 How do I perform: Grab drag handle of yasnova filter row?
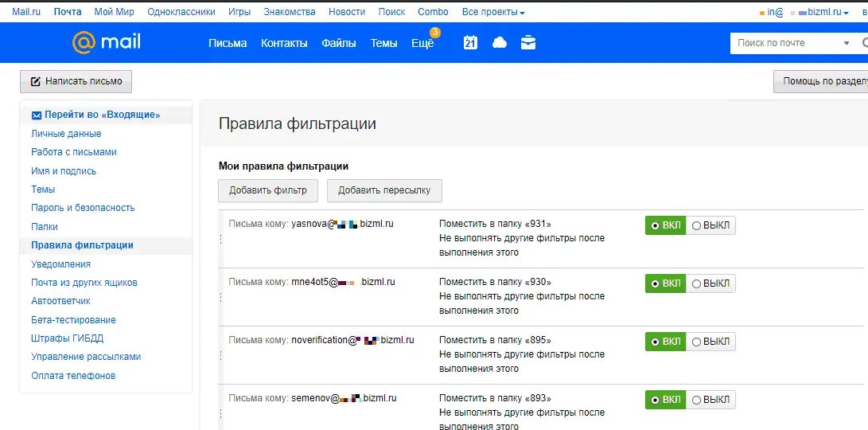[x=221, y=239]
